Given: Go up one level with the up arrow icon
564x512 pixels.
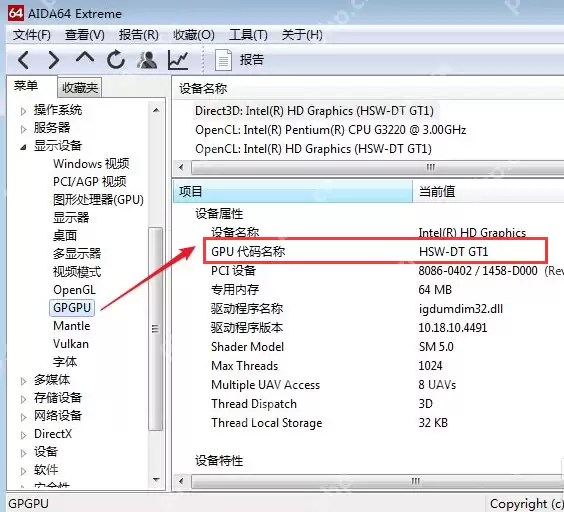Looking at the screenshot, I should click(x=85, y=58).
